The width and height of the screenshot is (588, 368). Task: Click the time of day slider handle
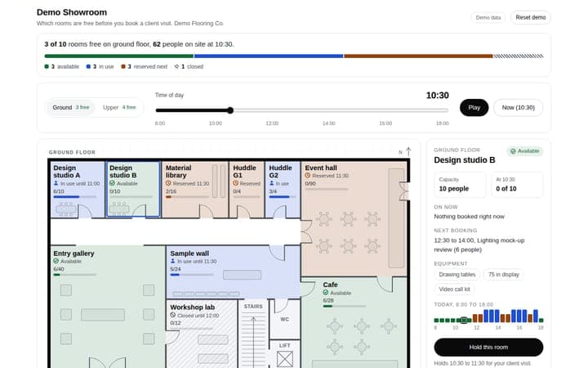pos(230,110)
